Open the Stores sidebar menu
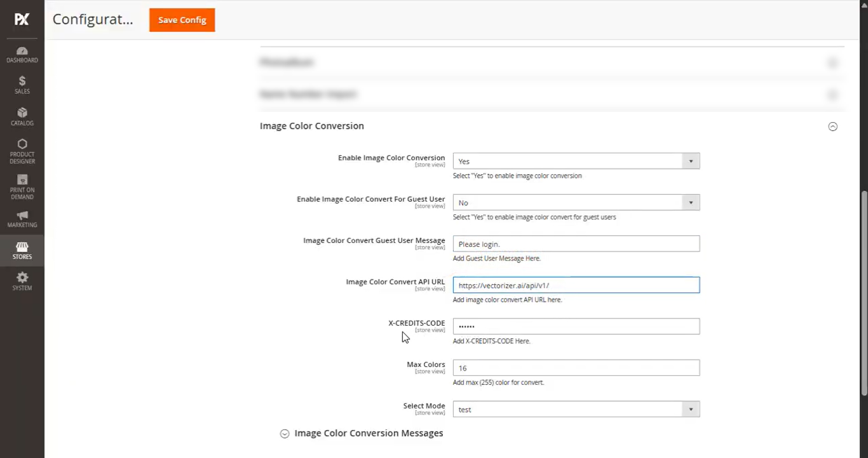868x458 pixels. [22, 251]
